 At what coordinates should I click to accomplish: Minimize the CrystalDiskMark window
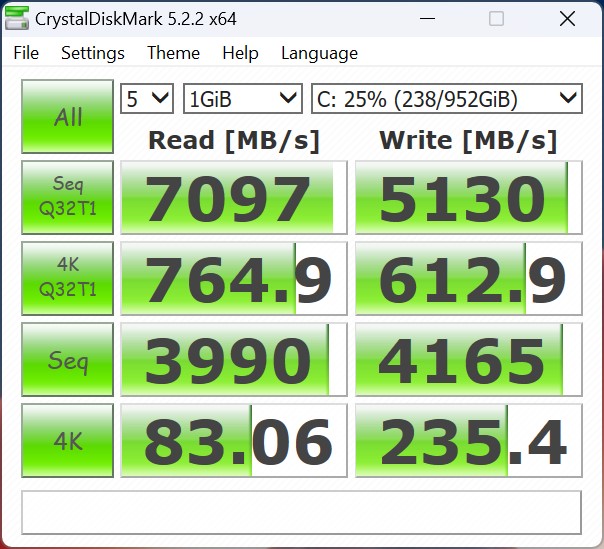tap(427, 18)
